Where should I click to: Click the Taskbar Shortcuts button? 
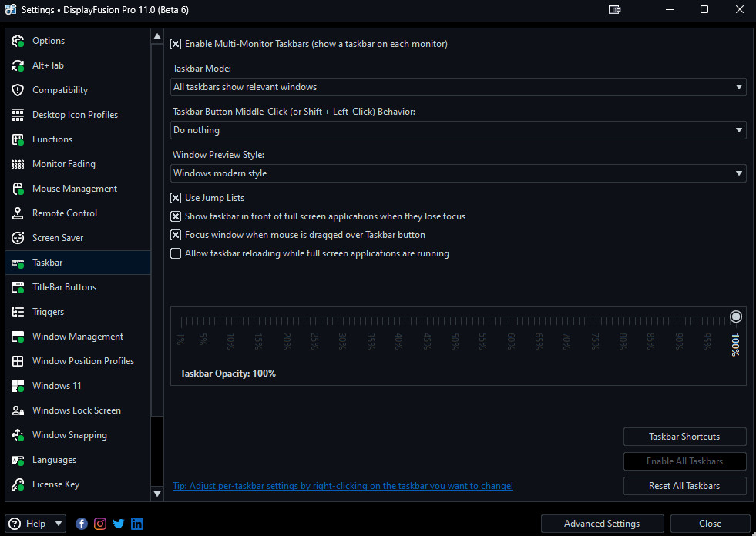pos(684,437)
